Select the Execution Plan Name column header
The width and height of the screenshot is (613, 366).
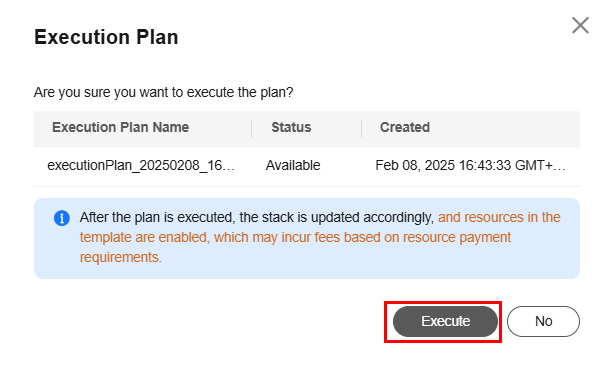120,127
